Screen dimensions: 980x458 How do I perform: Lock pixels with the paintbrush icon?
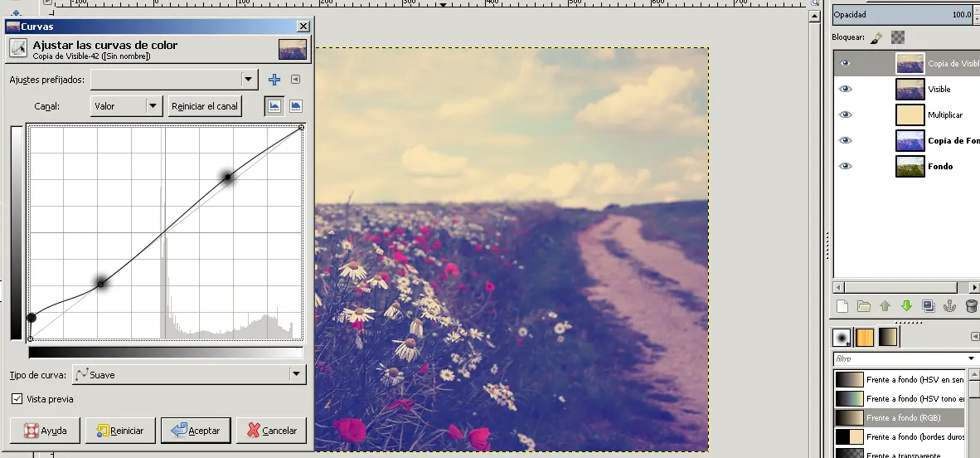tap(876, 37)
